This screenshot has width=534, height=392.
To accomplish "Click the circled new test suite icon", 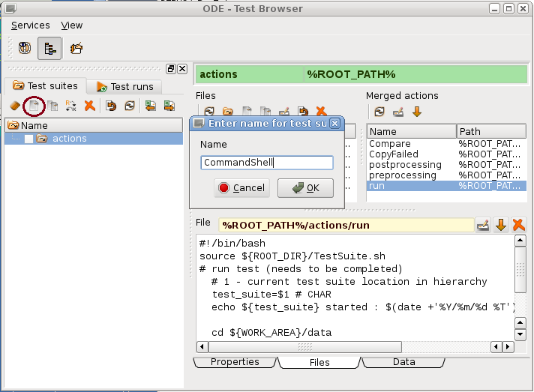I will [34, 106].
